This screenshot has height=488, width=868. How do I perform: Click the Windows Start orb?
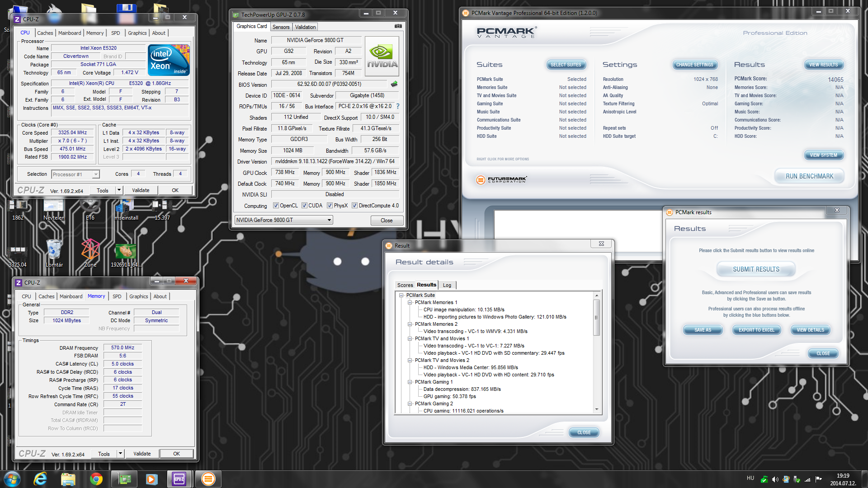point(12,479)
